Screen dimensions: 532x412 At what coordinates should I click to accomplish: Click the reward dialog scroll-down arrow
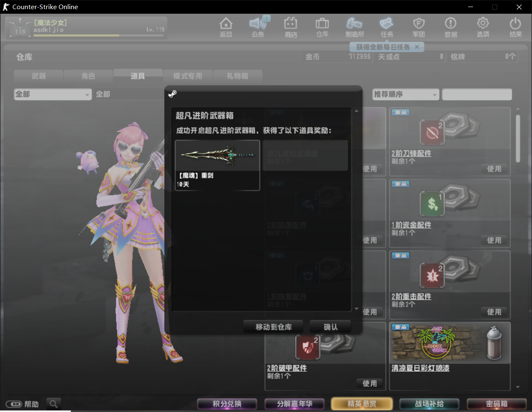tap(356, 309)
